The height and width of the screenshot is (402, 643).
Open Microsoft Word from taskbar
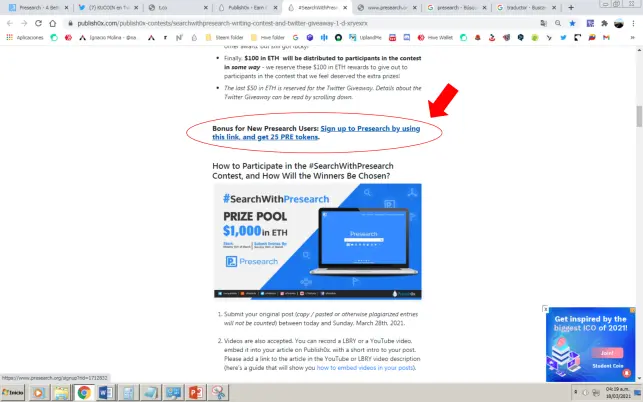click(106, 393)
